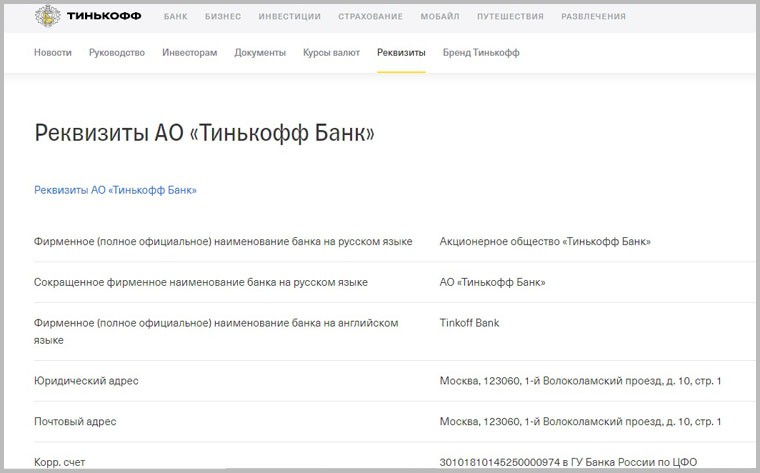The image size is (760, 473).
Task: Click the ТИНЬКОФФ brand wordmark
Action: (x=104, y=16)
